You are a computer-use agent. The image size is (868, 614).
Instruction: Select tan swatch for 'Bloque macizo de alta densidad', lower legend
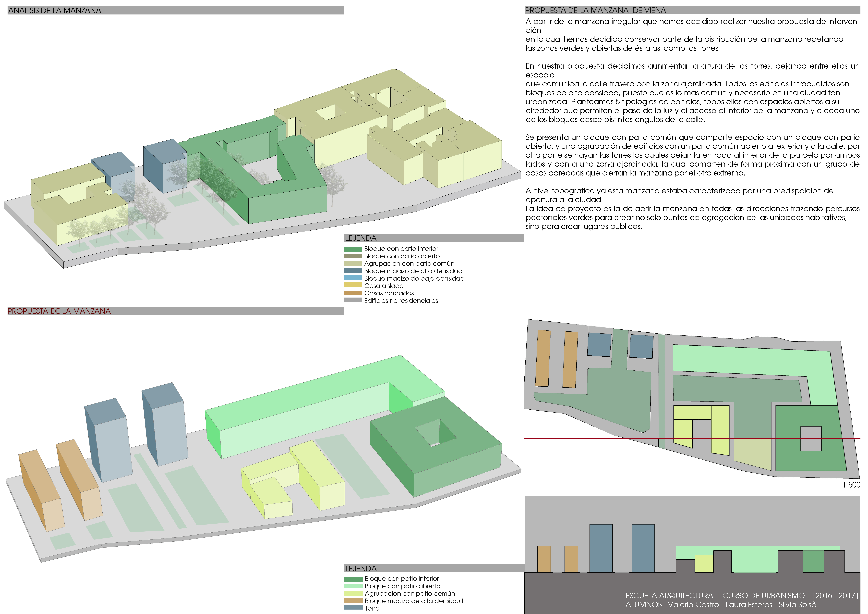(353, 601)
